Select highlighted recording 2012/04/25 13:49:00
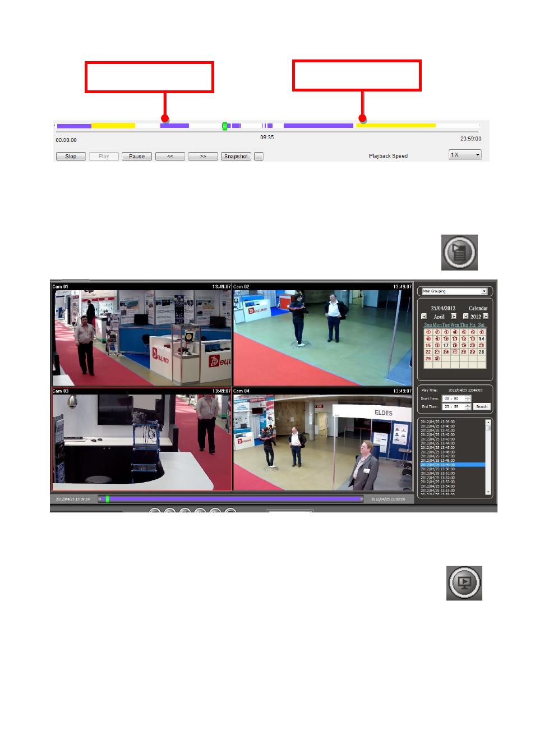The image size is (535, 756). [x=453, y=465]
